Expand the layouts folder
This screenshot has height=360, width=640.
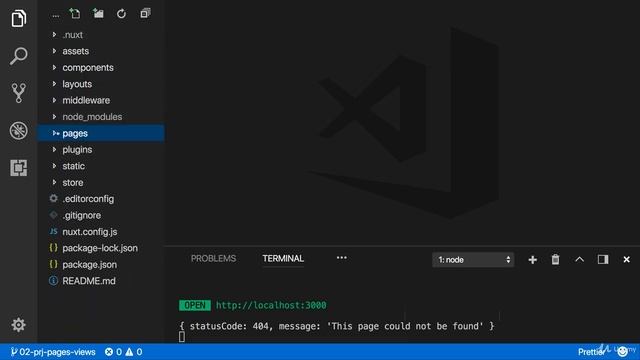[54, 84]
